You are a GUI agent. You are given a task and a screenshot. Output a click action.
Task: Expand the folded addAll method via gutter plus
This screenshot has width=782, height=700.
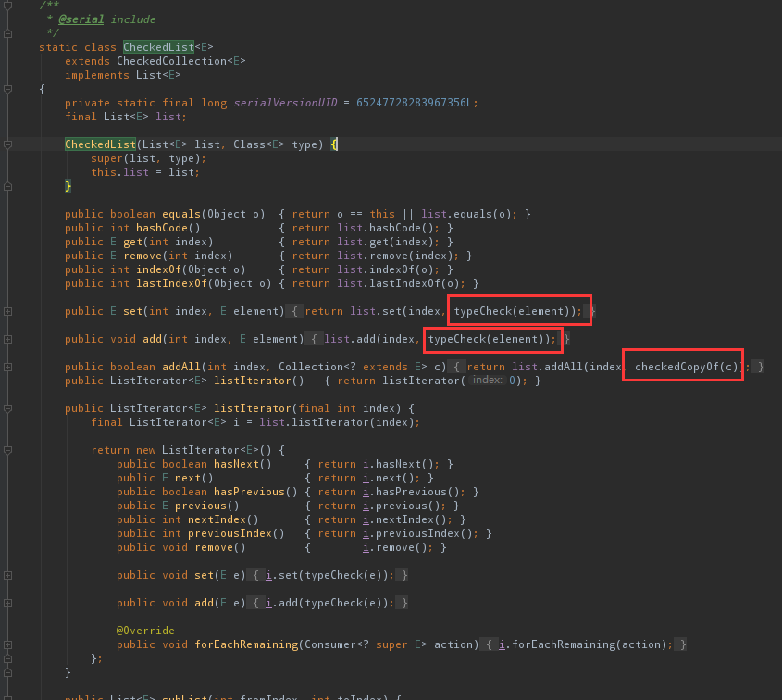tap(8, 367)
